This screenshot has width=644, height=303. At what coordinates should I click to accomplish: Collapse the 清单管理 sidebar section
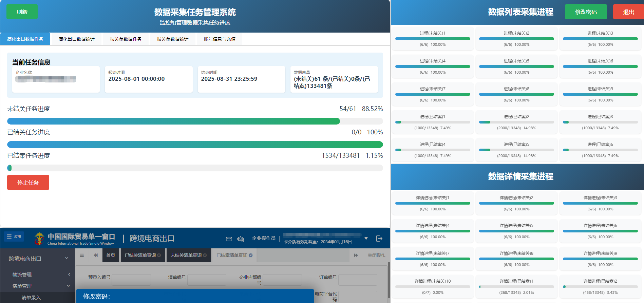coord(68,286)
